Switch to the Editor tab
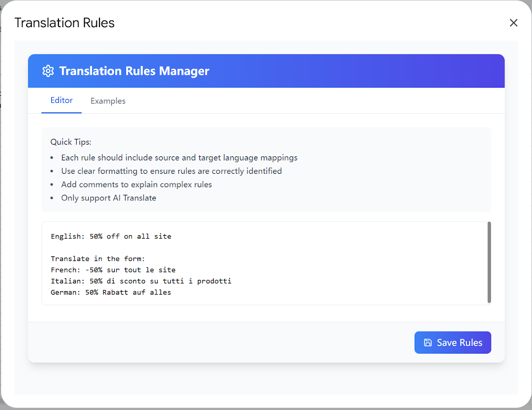This screenshot has width=532, height=410. coord(62,100)
